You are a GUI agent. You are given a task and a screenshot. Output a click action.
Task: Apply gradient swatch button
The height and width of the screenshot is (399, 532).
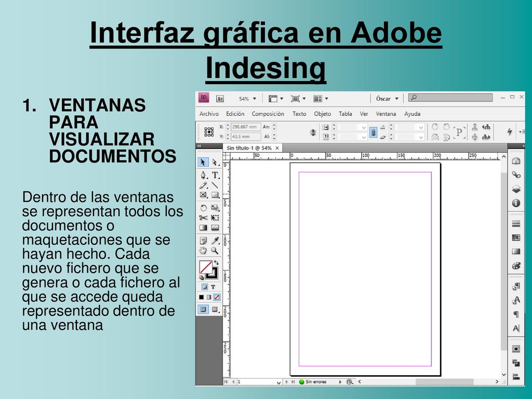[x=209, y=297]
